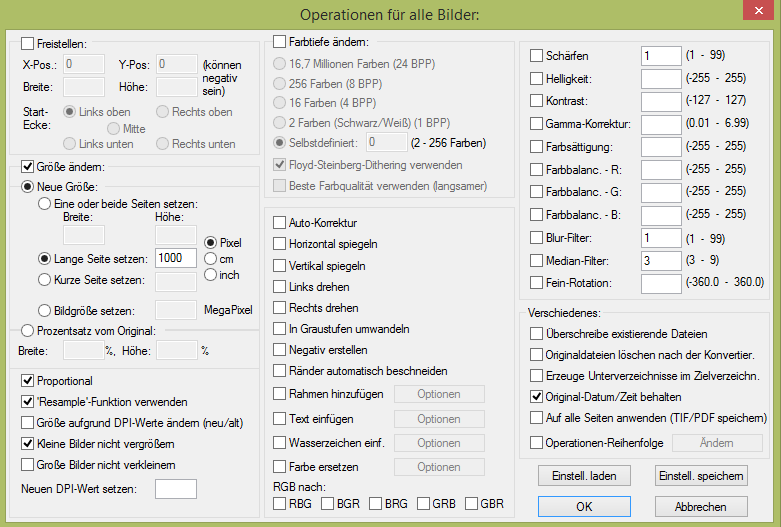Screen dimensions: 781x527
Task: Select the Kurze Seite setzen option
Action: 45,279
